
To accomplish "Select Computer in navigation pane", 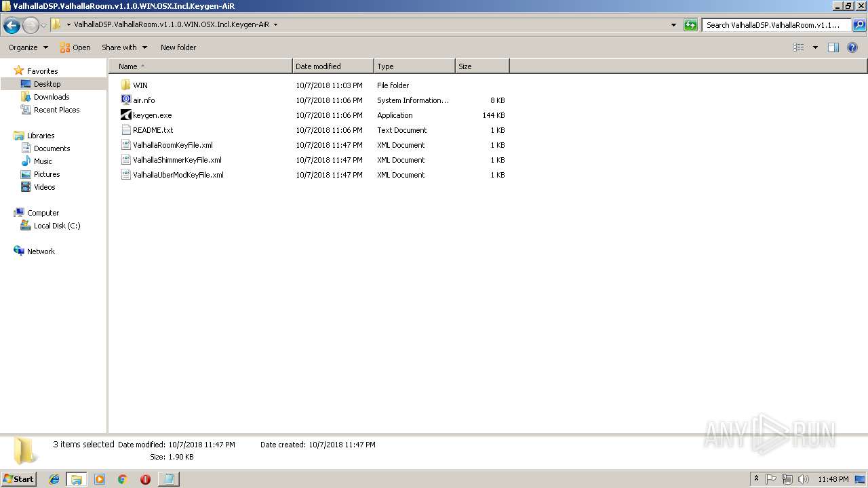I will pos(43,213).
